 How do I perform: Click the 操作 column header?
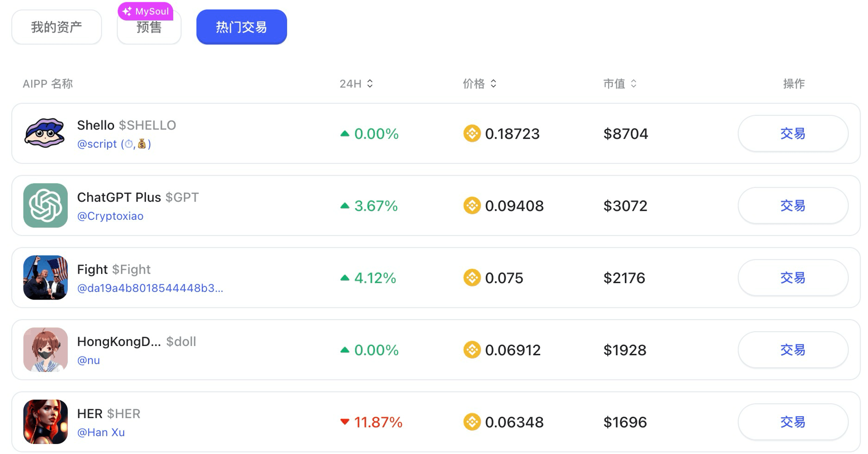(x=794, y=84)
